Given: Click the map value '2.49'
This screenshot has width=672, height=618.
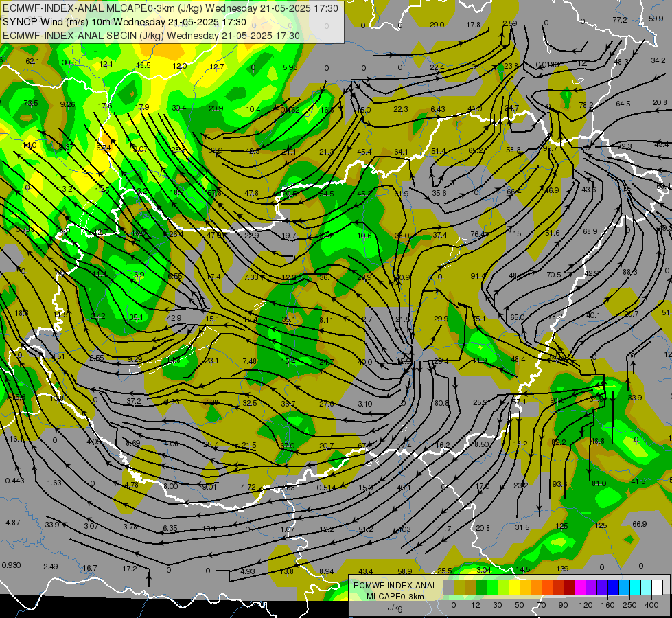Looking at the screenshot, I should click(51, 566).
